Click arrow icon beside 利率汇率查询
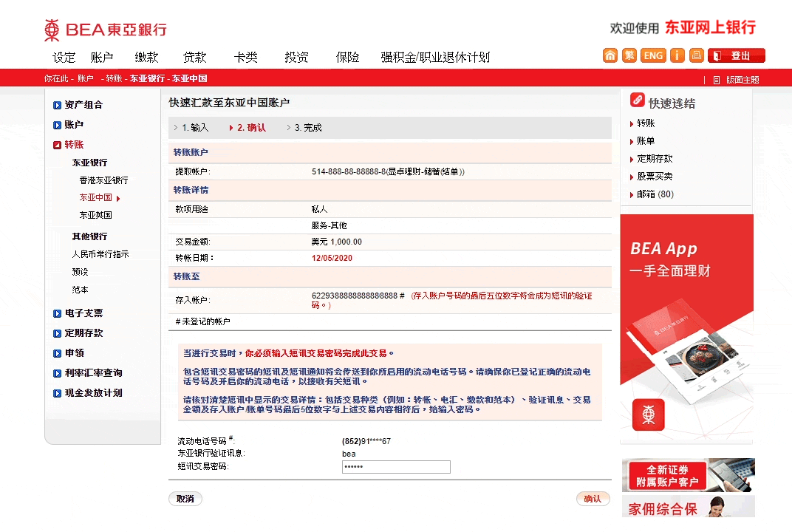 (57, 373)
